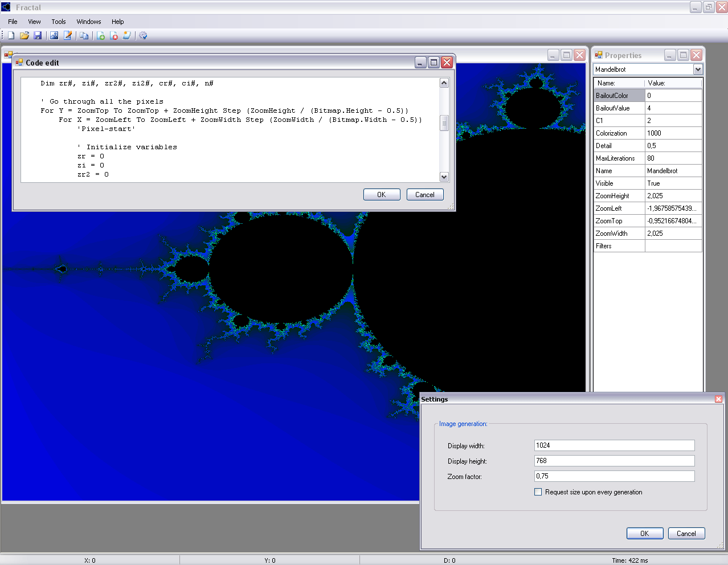Close the Settings dialog

(x=718, y=399)
